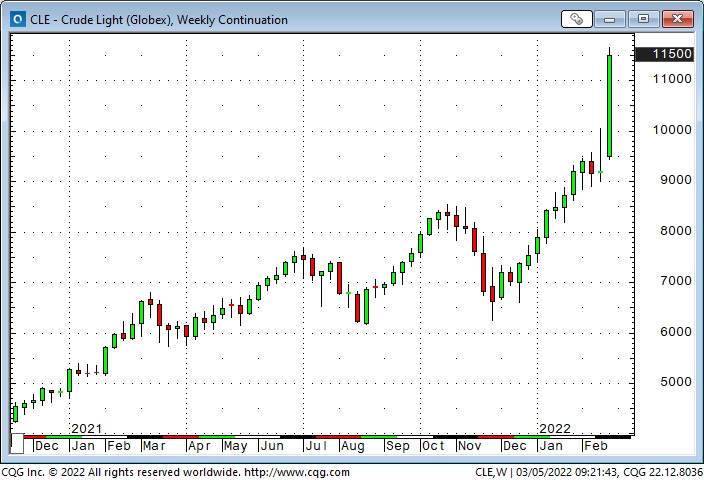This screenshot has width=704, height=480.
Task: Click the Dec label next to Nov
Action: pyautogui.click(x=515, y=446)
